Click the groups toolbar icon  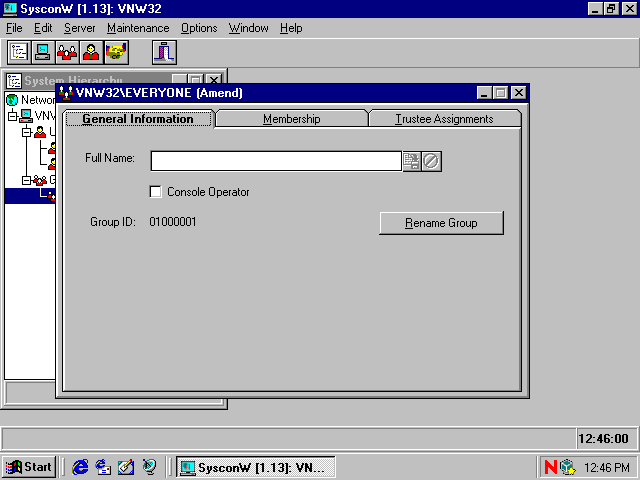[x=67, y=52]
